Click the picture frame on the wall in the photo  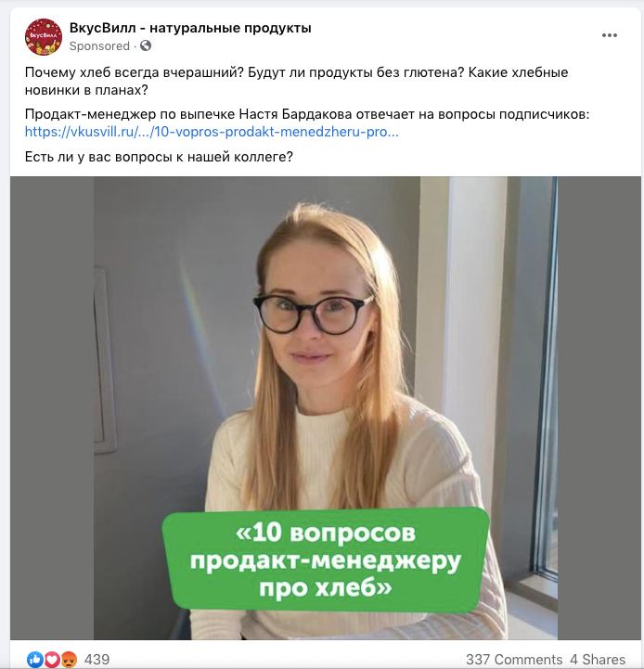coord(105,360)
